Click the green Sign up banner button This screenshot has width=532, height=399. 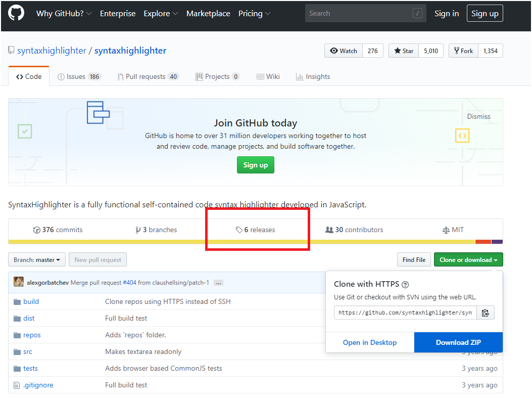(x=256, y=165)
